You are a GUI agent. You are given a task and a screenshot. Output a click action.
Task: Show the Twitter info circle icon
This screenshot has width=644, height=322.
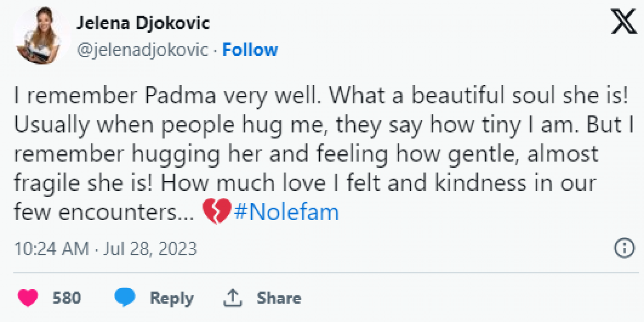[x=624, y=248]
